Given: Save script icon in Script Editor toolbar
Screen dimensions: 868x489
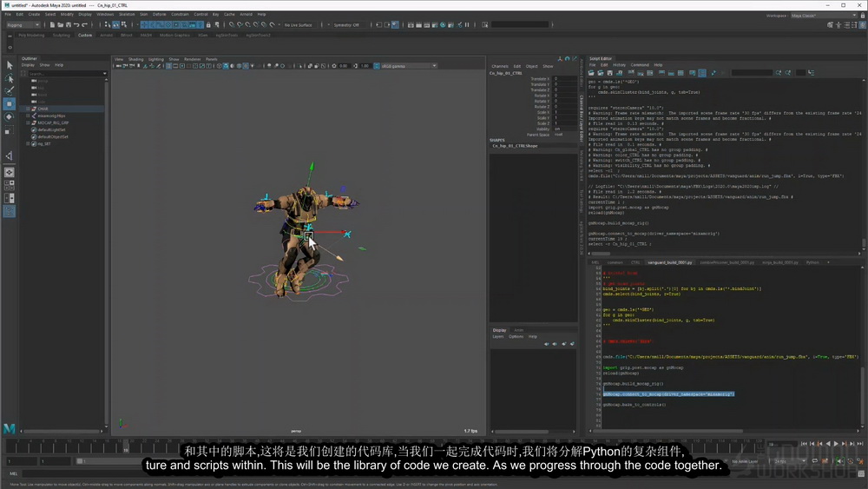Looking at the screenshot, I should click(609, 73).
